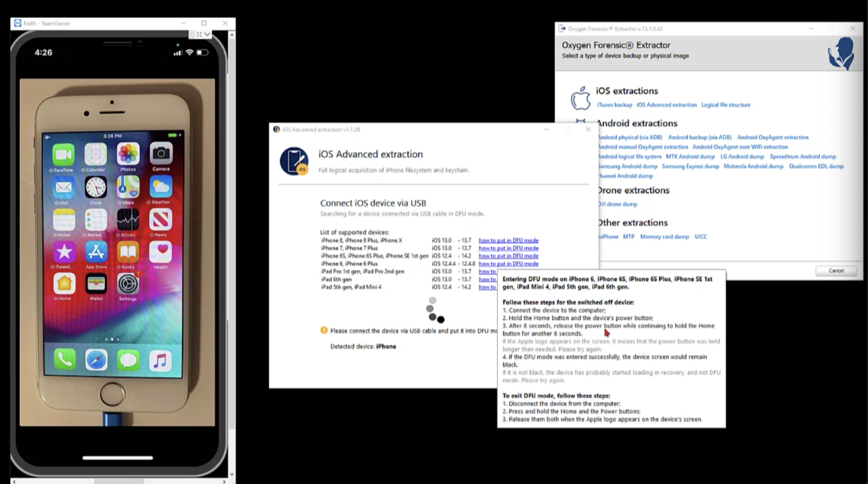868x484 pixels.
Task: Tap the Health app icon
Action: click(x=161, y=252)
